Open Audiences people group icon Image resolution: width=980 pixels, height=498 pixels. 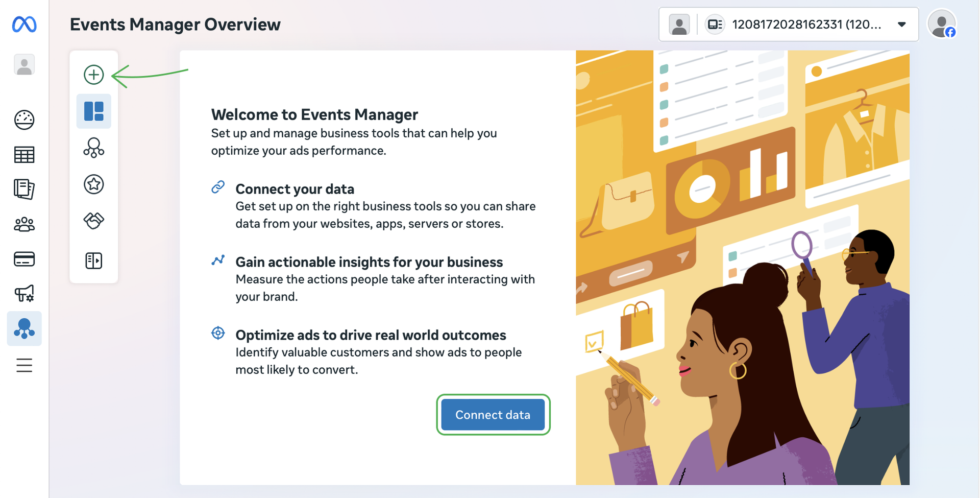click(x=24, y=224)
